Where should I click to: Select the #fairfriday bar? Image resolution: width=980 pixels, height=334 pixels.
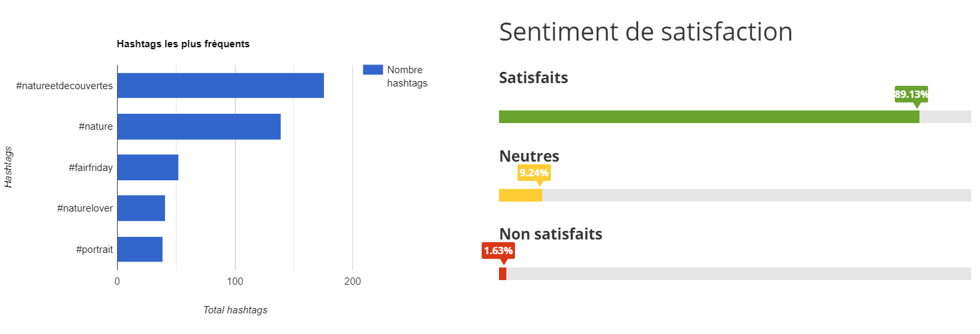click(148, 168)
